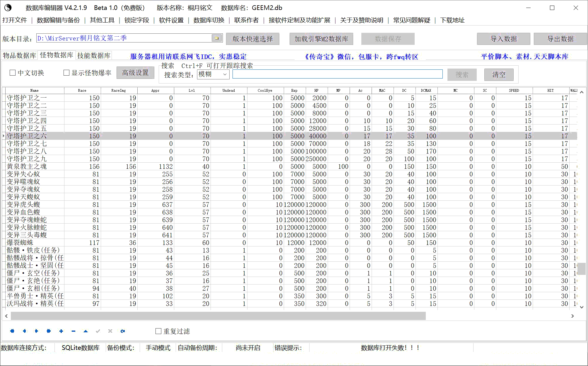Click 导入数据 button

pyautogui.click(x=504, y=39)
